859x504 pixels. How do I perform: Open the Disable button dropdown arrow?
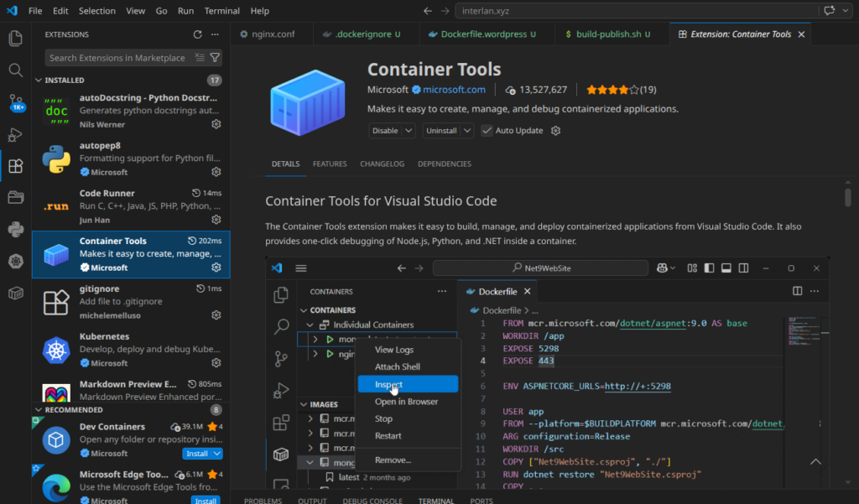click(409, 130)
